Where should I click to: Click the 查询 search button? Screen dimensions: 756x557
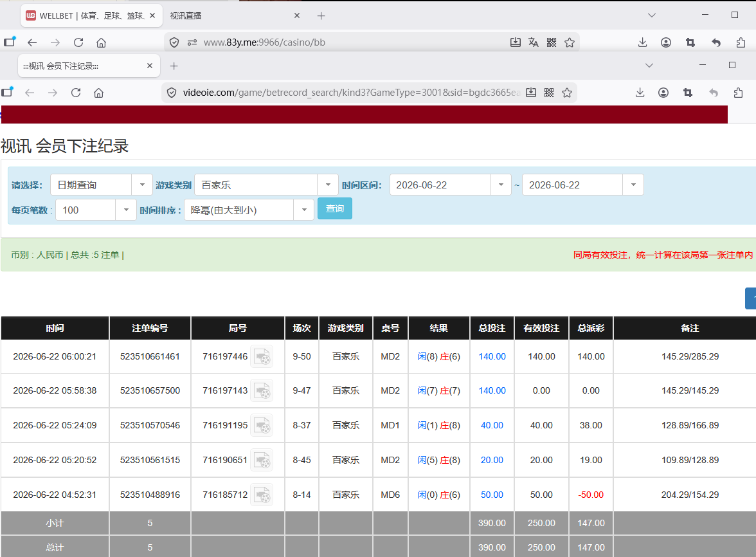point(334,208)
